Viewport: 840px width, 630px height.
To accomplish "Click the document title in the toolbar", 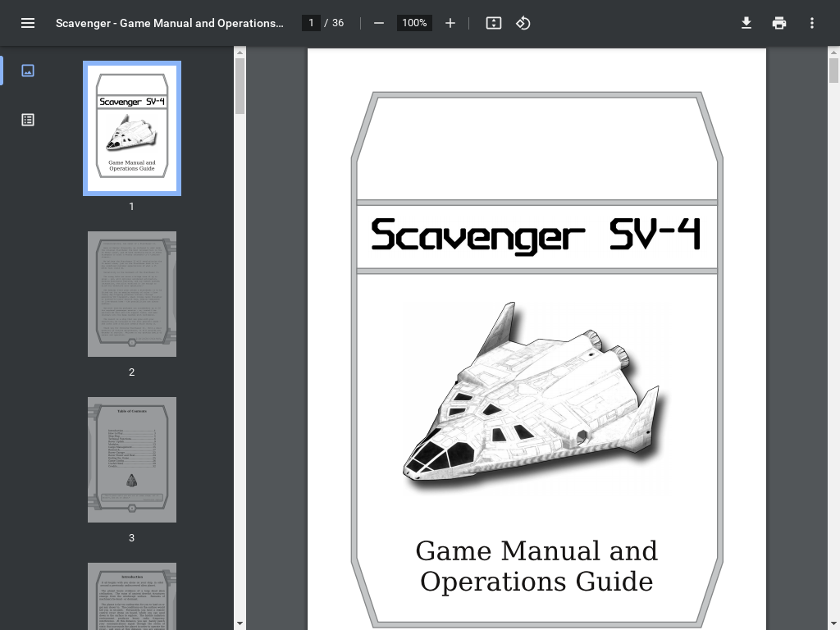I will coord(169,23).
